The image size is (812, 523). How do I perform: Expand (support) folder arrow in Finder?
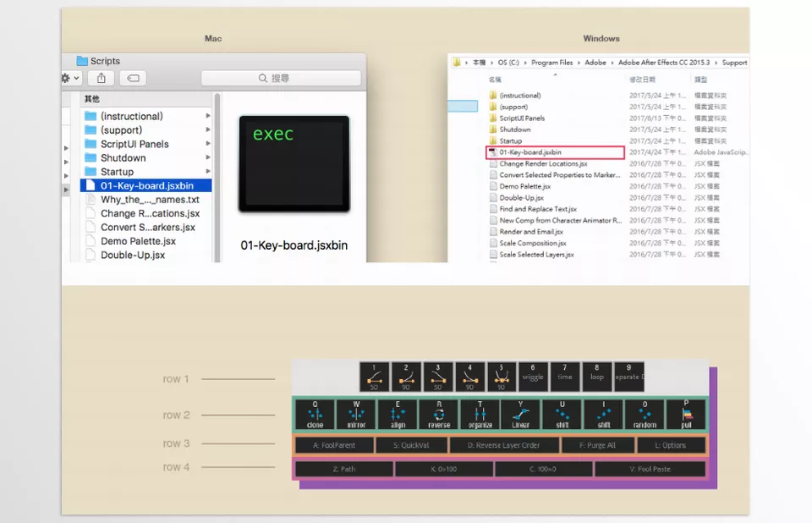208,130
